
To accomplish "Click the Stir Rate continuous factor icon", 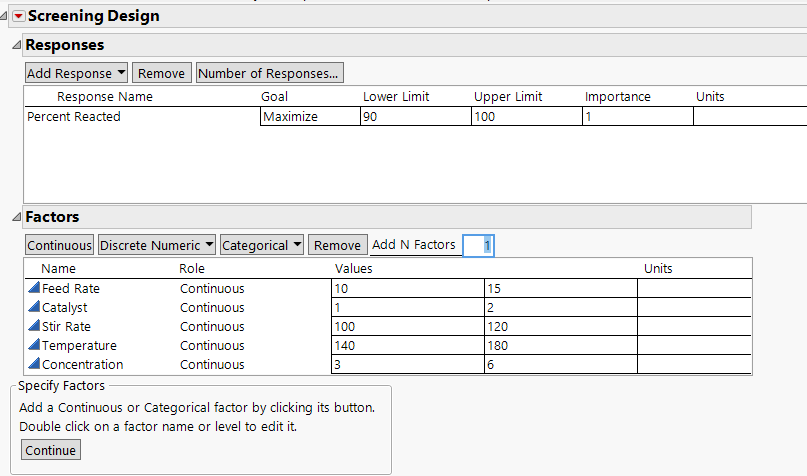I will click(33, 326).
